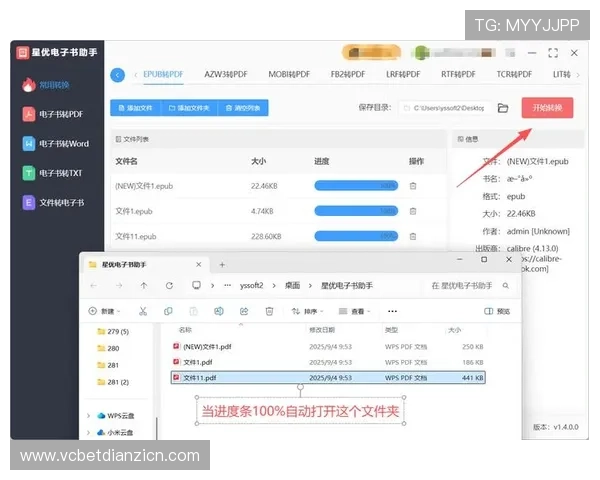The height and width of the screenshot is (480, 600).
Task: Click the red 开始转换 button
Action: (547, 107)
